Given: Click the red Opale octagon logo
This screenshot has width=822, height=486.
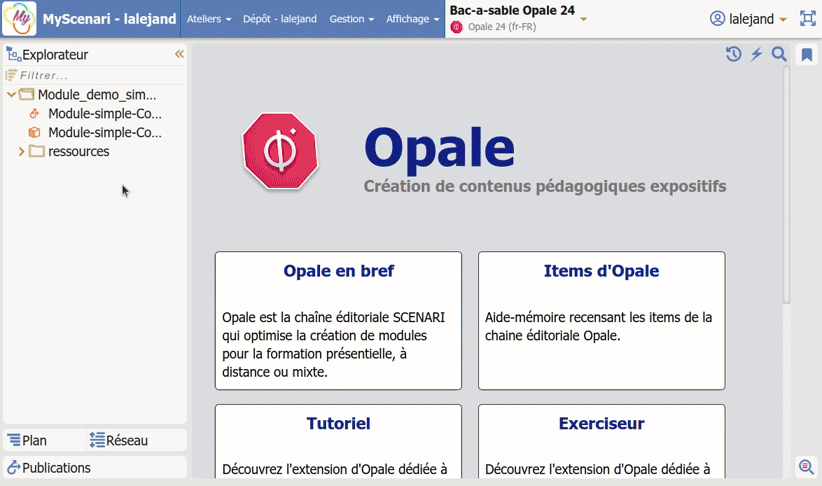Looking at the screenshot, I should [x=280, y=151].
